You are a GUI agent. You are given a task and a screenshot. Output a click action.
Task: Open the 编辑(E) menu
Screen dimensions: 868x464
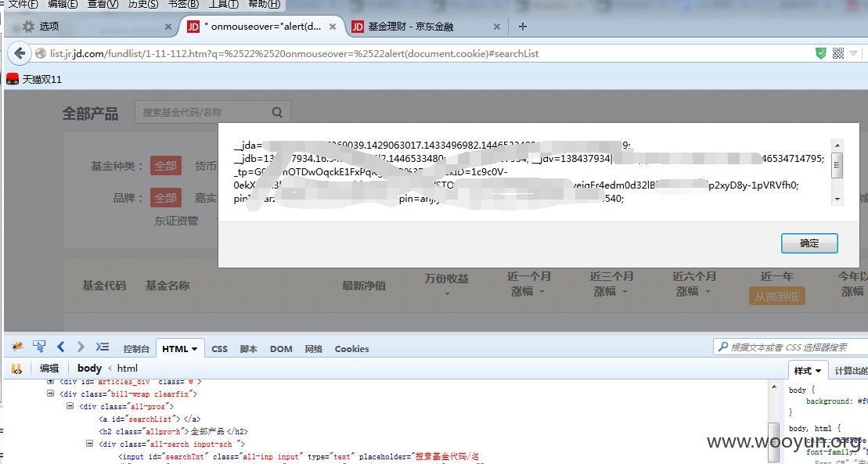tap(63, 5)
